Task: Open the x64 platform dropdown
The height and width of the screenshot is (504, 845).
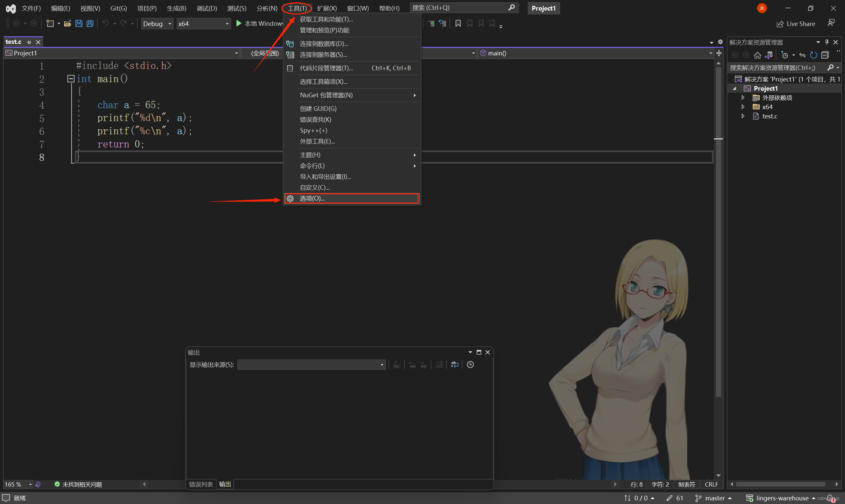Action: point(203,23)
